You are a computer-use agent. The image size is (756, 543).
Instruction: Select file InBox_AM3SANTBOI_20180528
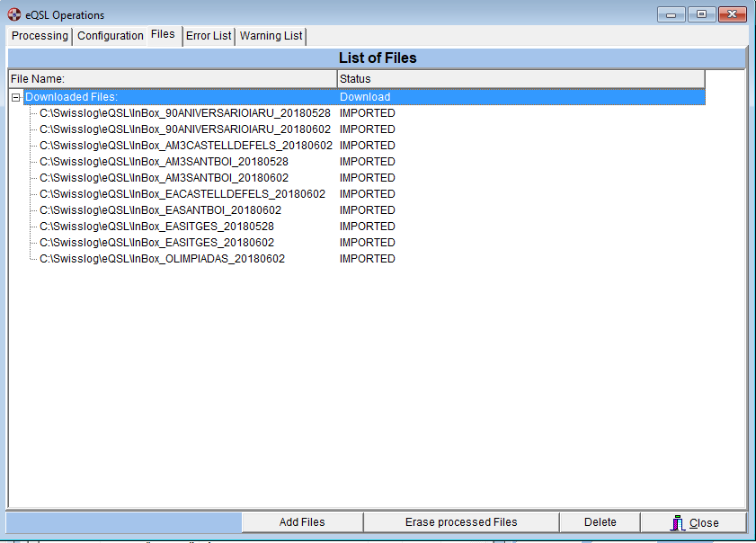(x=164, y=162)
